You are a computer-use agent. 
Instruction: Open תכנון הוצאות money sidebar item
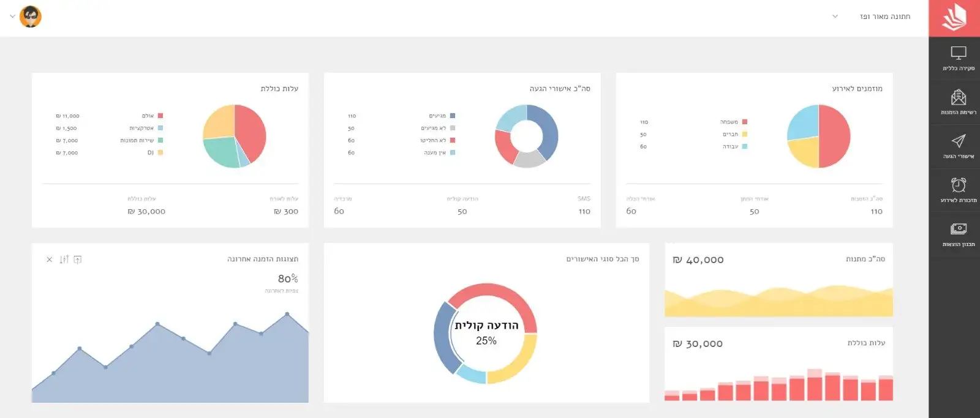tap(959, 235)
